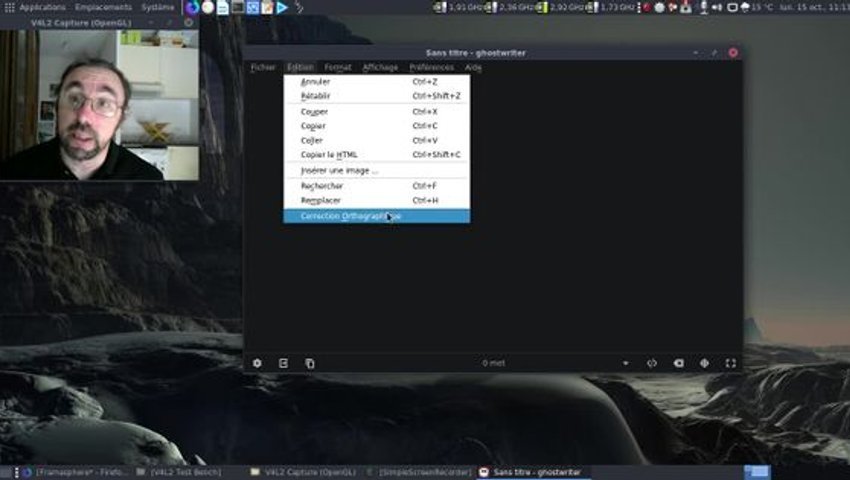Click the '0 mot' word count label

pyautogui.click(x=493, y=363)
